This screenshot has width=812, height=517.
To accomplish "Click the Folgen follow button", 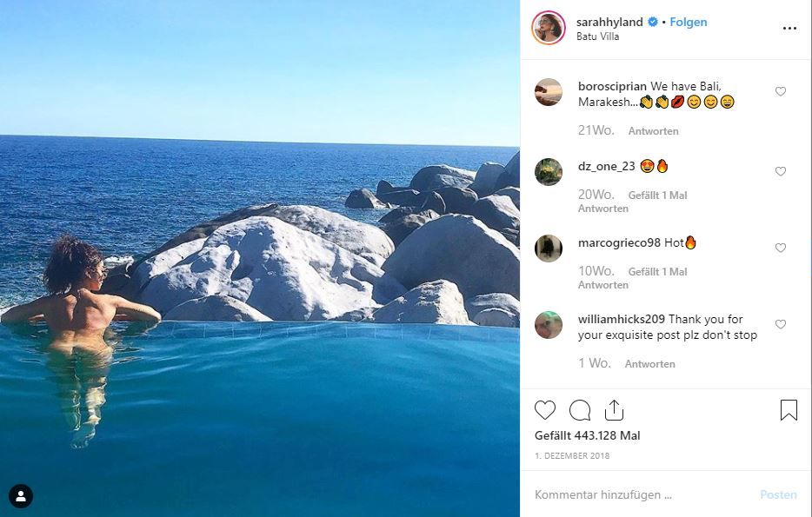I will [689, 22].
